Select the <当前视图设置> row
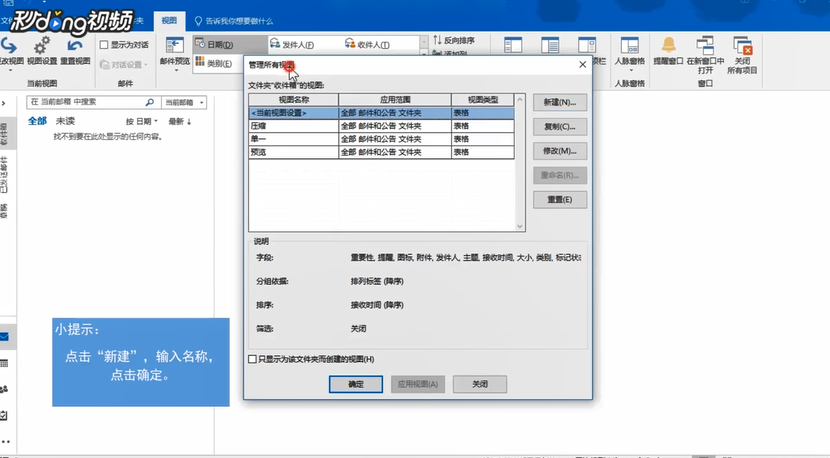The height and width of the screenshot is (458, 830). point(381,113)
